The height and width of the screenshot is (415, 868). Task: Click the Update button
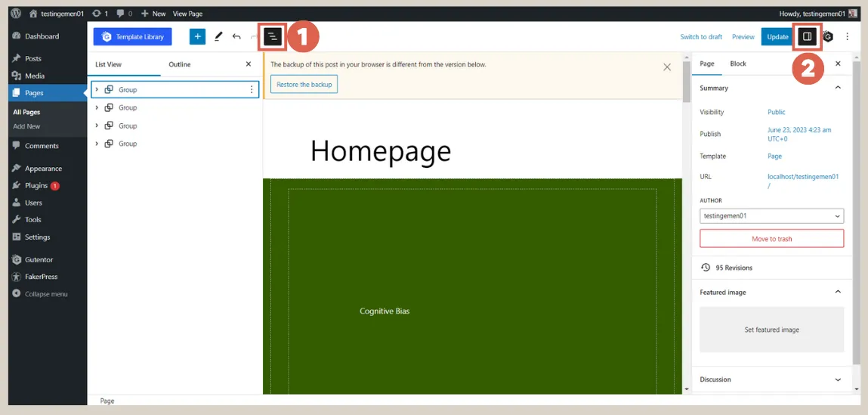[x=777, y=36]
